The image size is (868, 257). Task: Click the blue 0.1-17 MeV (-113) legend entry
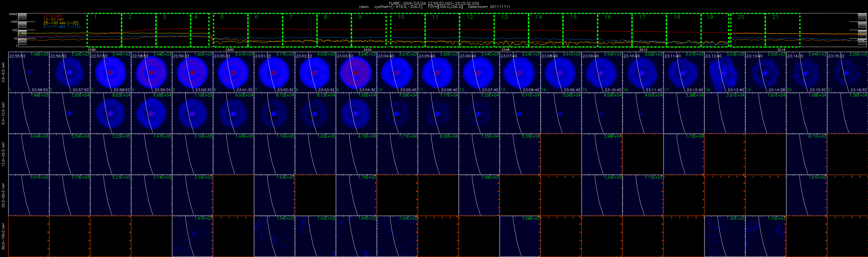(x=62, y=26)
